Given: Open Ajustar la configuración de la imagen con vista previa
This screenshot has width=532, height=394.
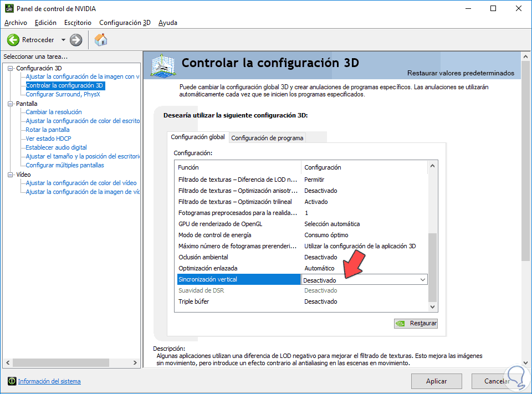Looking at the screenshot, I should point(83,76).
